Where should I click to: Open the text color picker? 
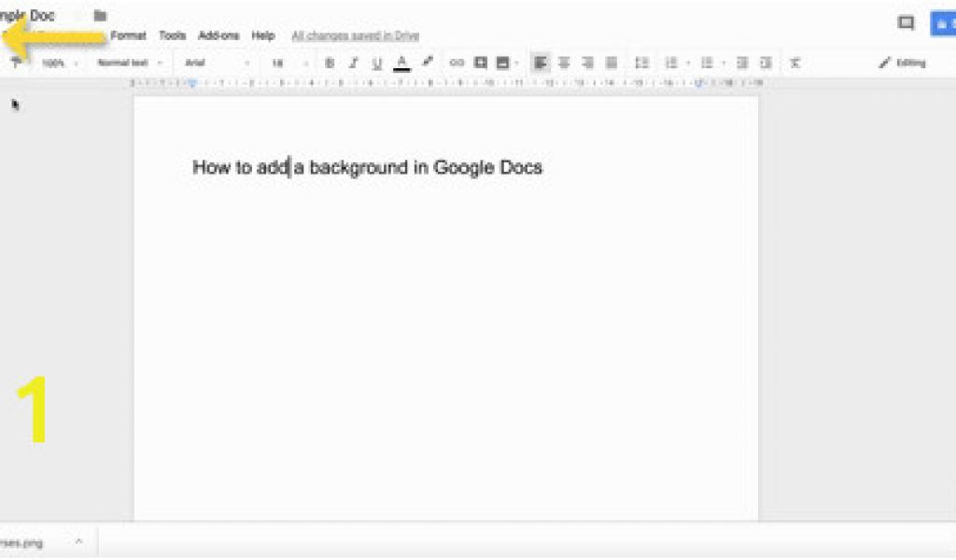(x=401, y=63)
